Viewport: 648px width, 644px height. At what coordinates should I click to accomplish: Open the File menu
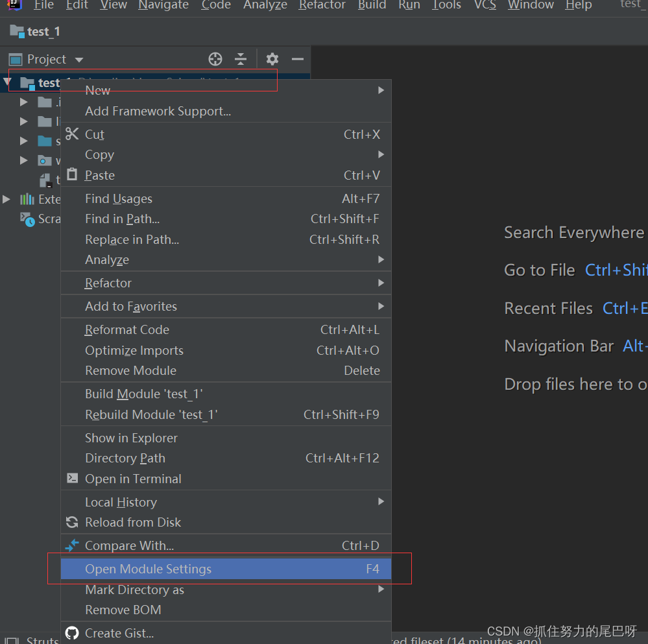point(44,5)
